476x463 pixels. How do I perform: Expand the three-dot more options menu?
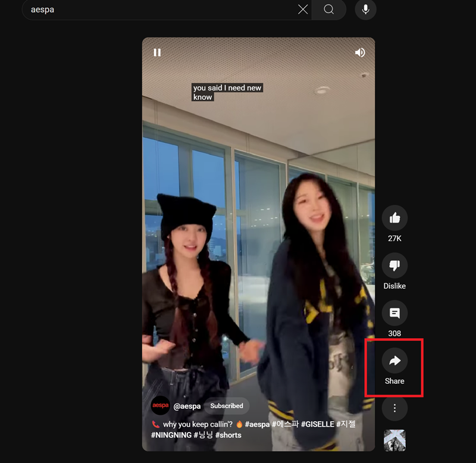point(394,408)
